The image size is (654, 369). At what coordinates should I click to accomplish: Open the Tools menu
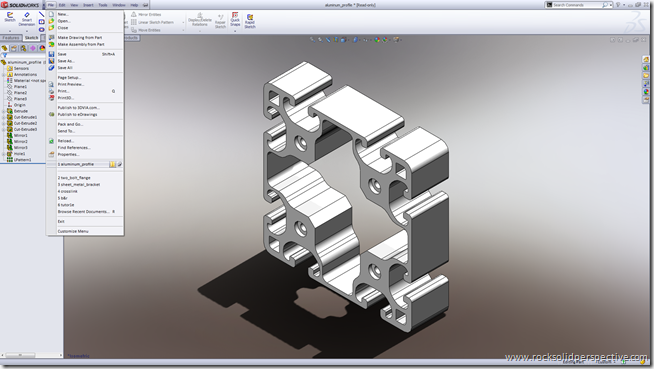pyautogui.click(x=103, y=5)
